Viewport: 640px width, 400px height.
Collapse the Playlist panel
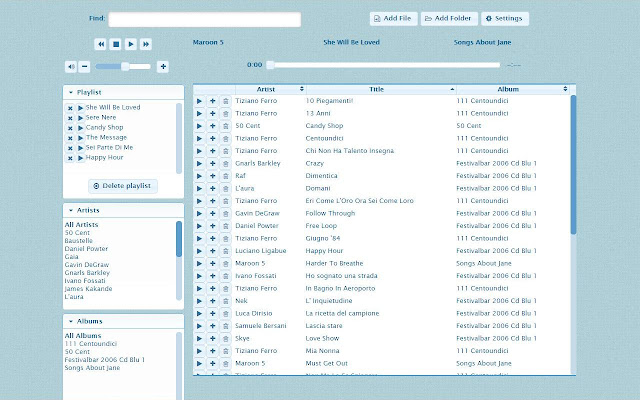(x=71, y=93)
